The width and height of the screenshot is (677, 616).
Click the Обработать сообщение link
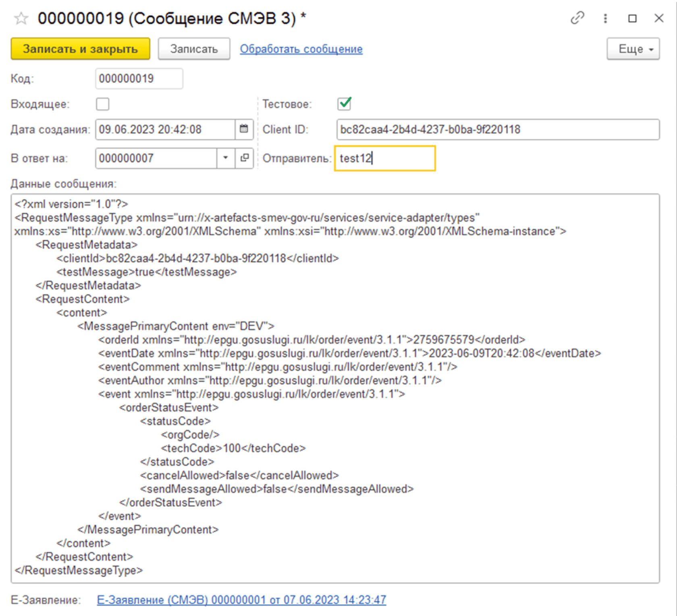click(301, 49)
